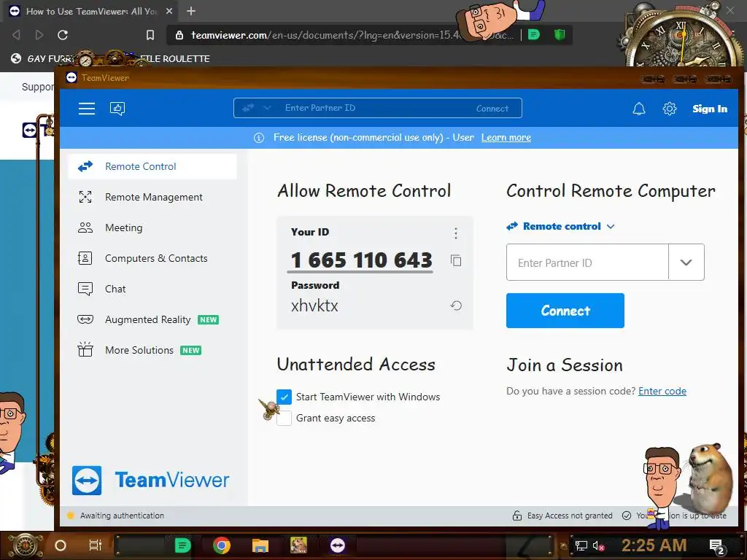
Task: Click the Enter Partner ID field
Action: pos(587,262)
